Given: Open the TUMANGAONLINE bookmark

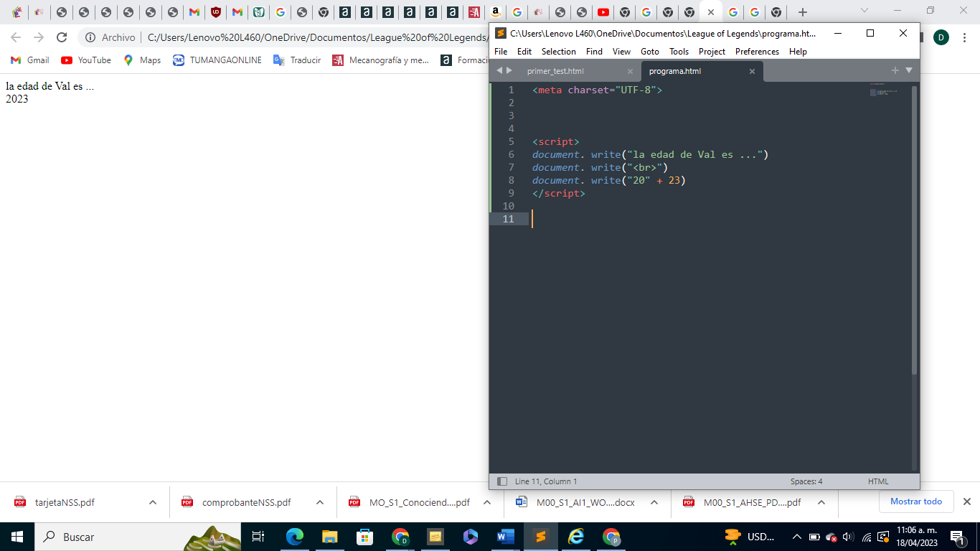Looking at the screenshot, I should pos(217,60).
